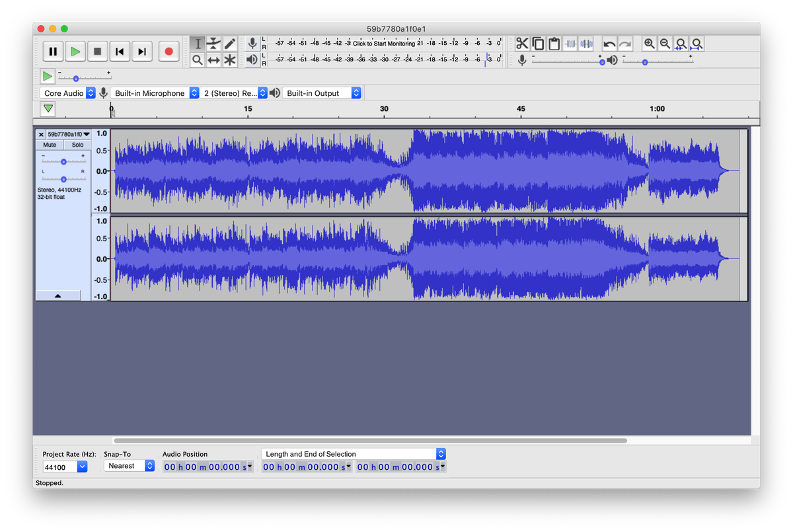
Task: Solo the audio track
Action: click(77, 145)
